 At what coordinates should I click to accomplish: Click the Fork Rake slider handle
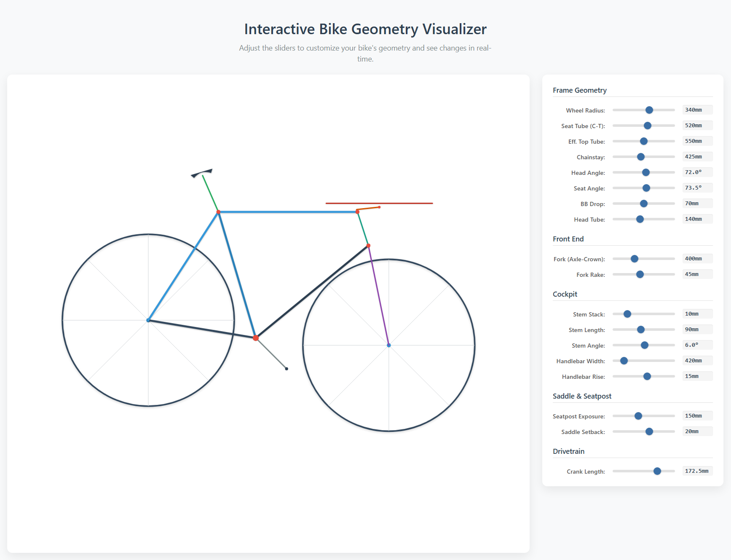coord(640,274)
